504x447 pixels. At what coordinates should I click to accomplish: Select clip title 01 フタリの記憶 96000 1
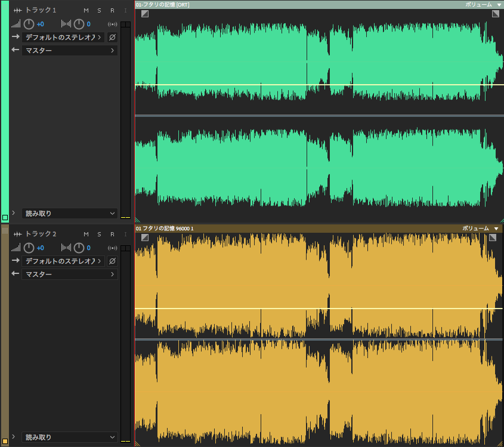[x=165, y=229]
